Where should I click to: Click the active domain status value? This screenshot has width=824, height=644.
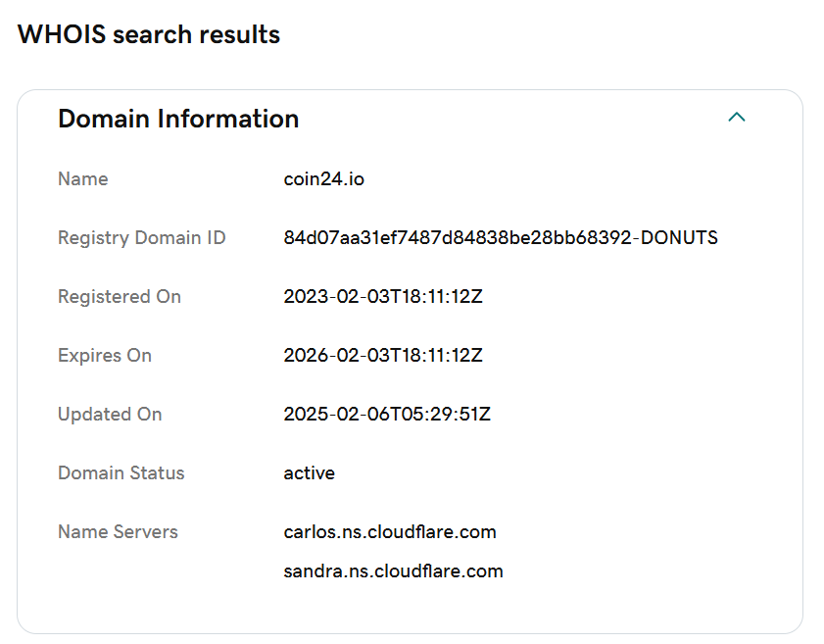(x=309, y=473)
